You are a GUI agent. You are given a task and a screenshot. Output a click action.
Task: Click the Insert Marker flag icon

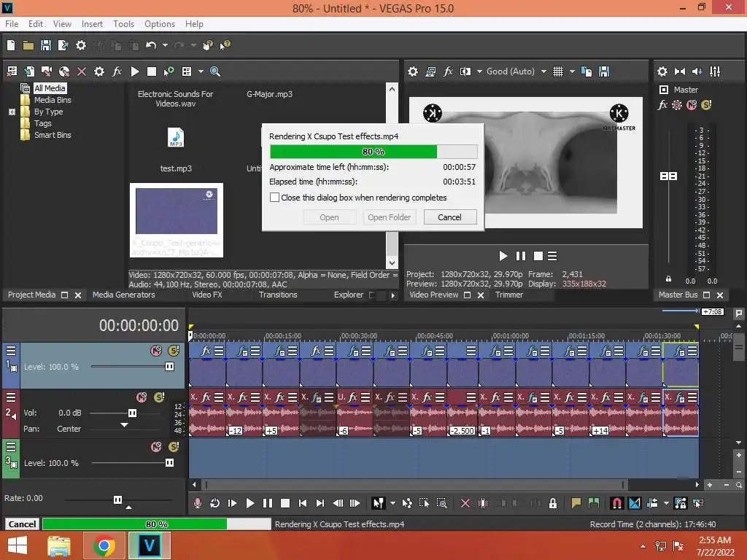(x=576, y=503)
